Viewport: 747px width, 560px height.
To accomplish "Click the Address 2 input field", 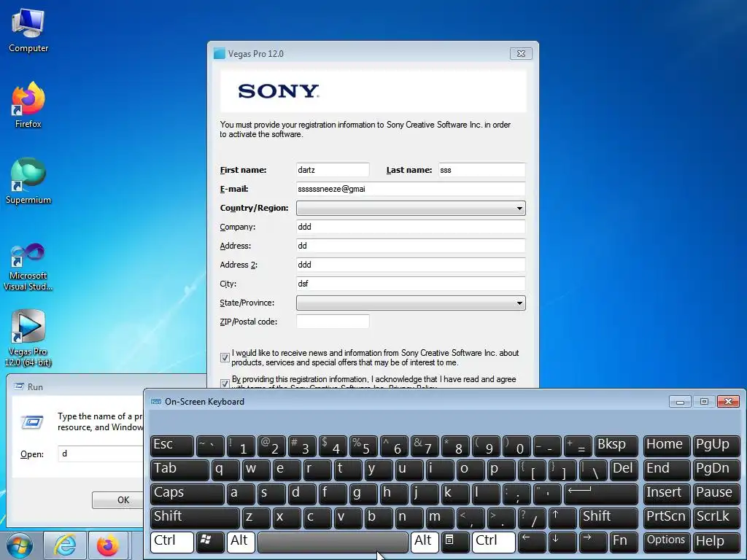I will pyautogui.click(x=411, y=265).
